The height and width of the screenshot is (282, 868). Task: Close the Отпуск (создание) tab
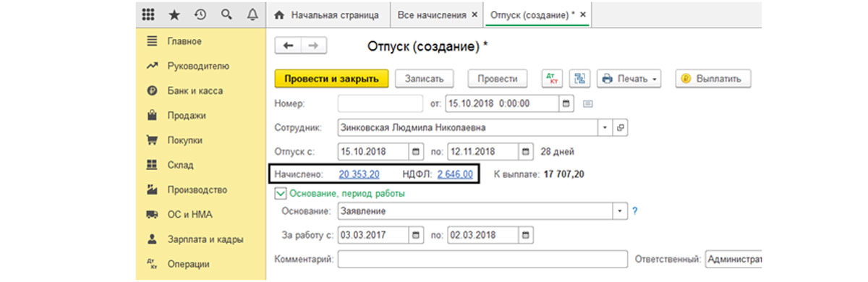coord(583,14)
